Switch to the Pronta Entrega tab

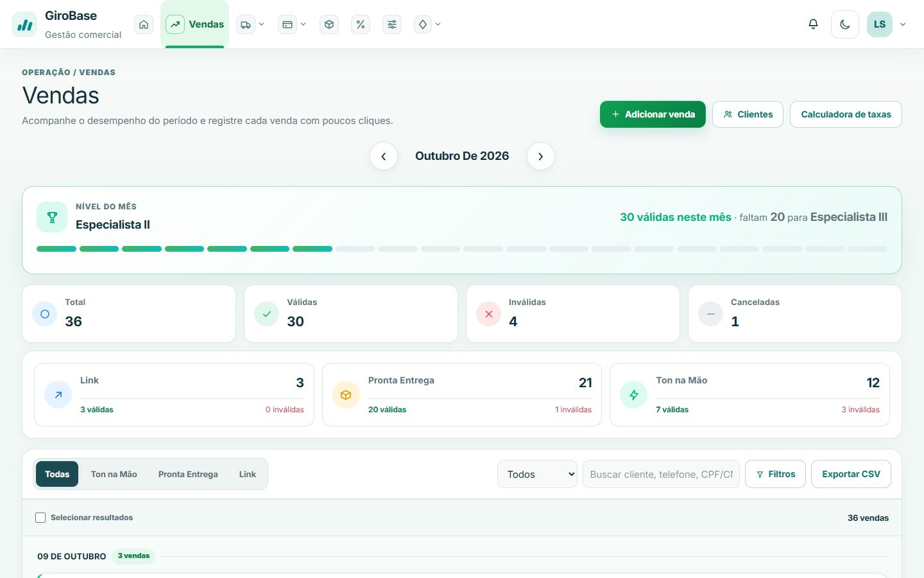pos(188,474)
